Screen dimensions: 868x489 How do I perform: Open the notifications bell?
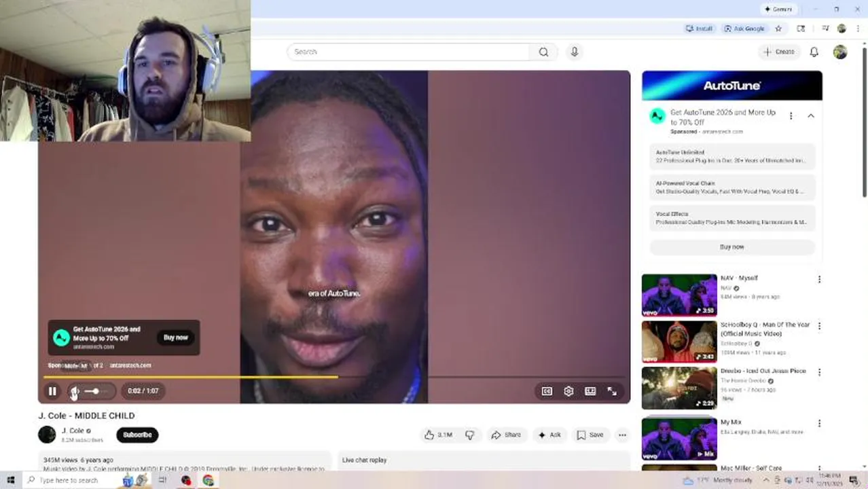click(814, 52)
